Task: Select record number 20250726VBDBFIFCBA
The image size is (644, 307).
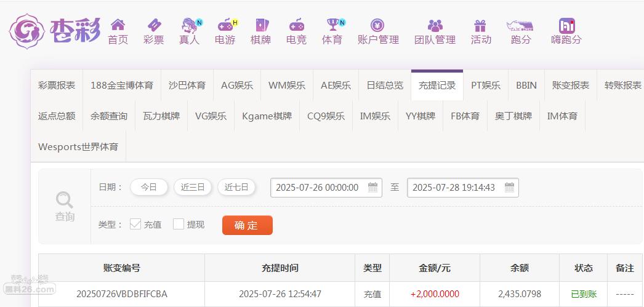Action: pos(121,294)
